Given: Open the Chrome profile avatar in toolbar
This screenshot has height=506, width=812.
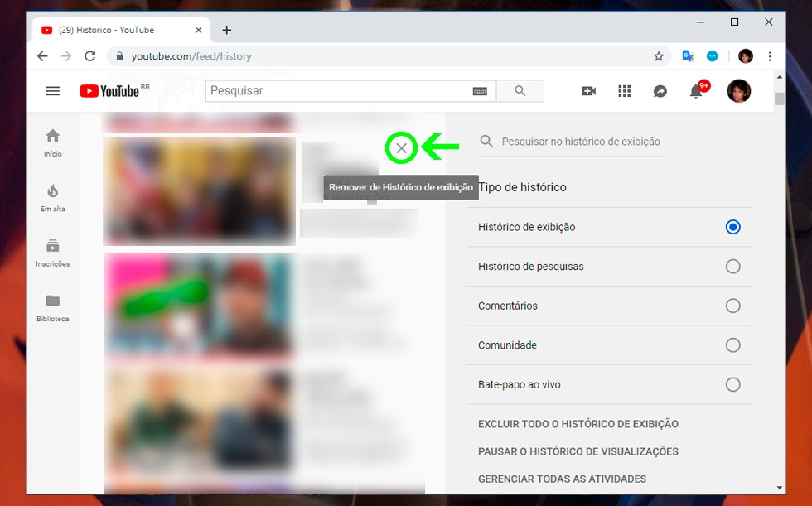Looking at the screenshot, I should click(746, 55).
